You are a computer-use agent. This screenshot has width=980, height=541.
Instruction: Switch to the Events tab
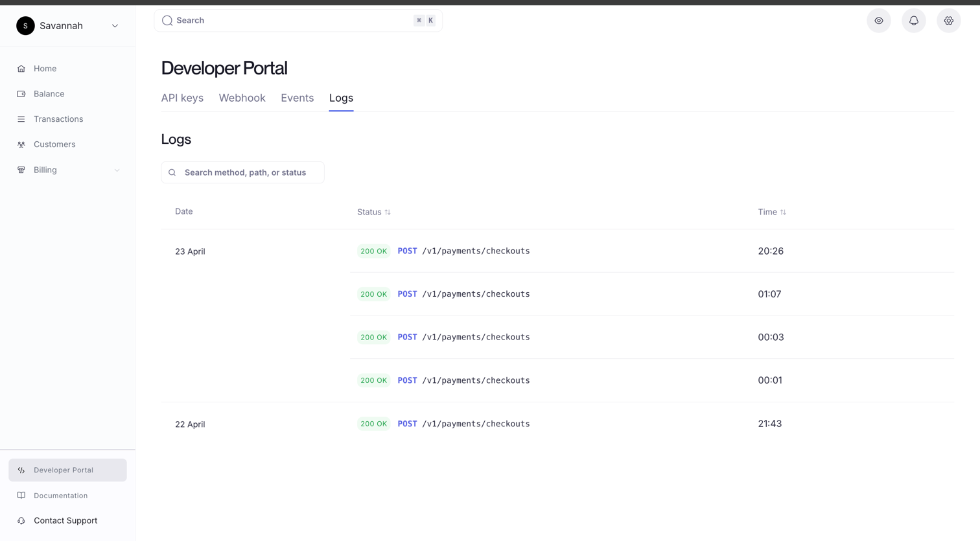click(297, 98)
